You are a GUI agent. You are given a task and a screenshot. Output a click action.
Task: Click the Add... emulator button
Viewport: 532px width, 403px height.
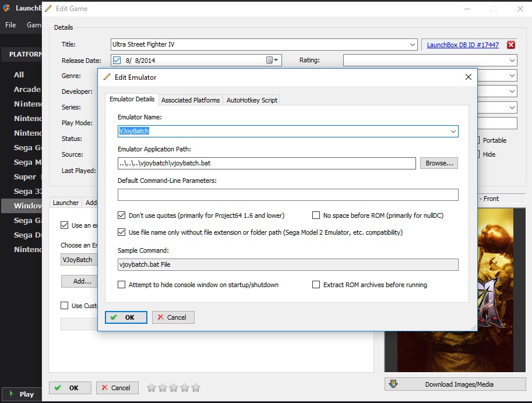79,281
